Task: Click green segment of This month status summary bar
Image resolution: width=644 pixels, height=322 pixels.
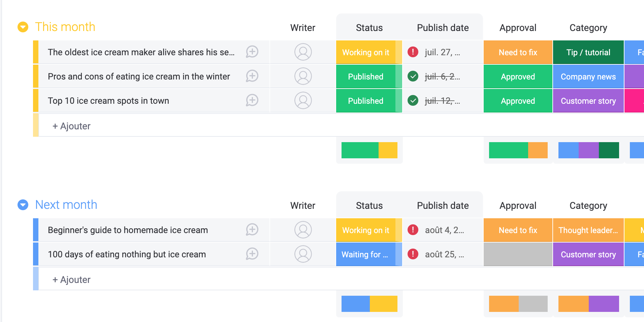Action: click(360, 150)
